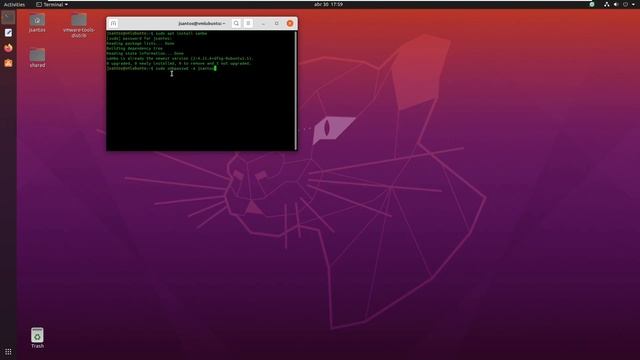The height and width of the screenshot is (360, 640).
Task: Close the terminal window
Action: (x=290, y=24)
